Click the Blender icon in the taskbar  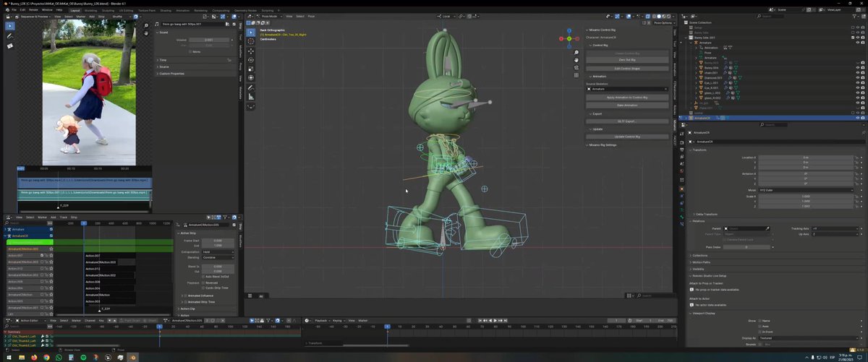(x=132, y=357)
